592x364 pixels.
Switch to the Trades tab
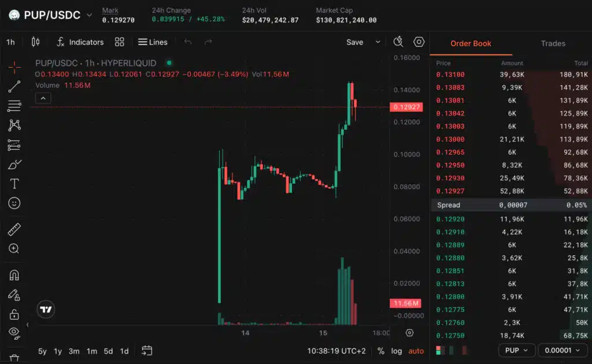coord(553,43)
